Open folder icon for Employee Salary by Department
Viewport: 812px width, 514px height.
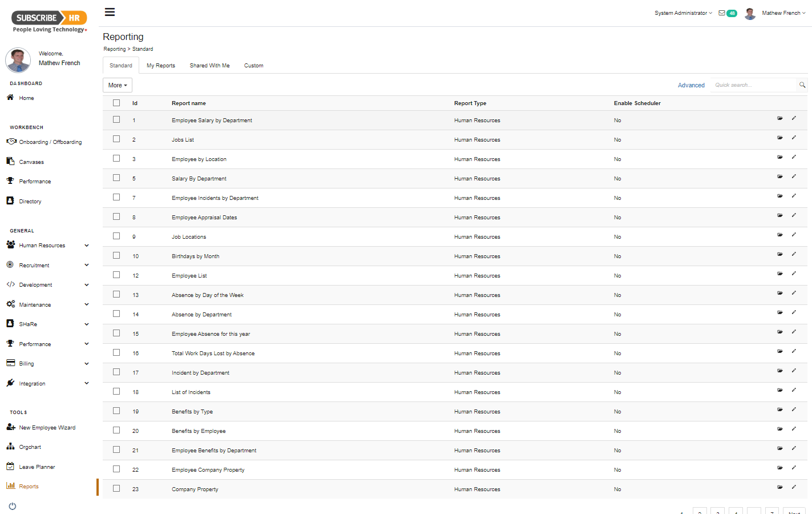click(x=779, y=118)
